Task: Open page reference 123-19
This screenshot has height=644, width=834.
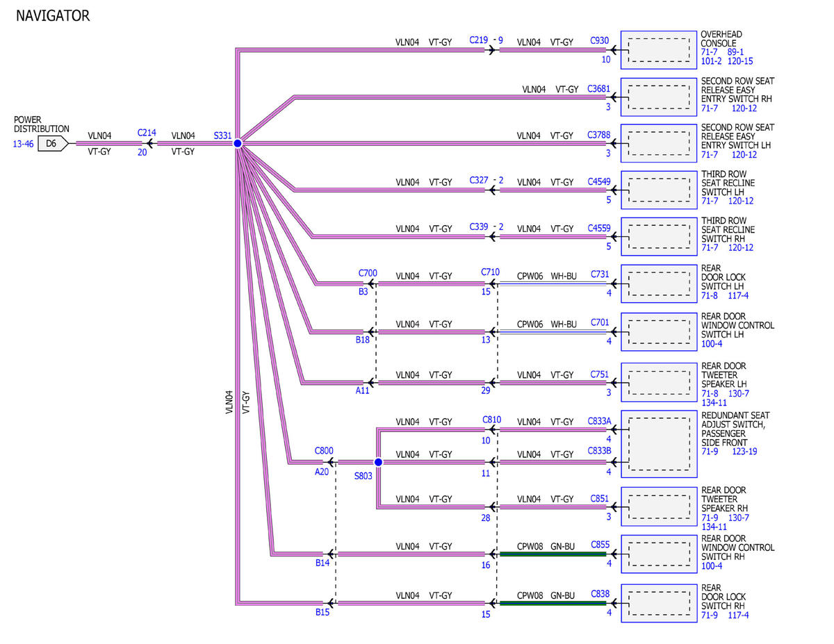Action: pyautogui.click(x=744, y=452)
